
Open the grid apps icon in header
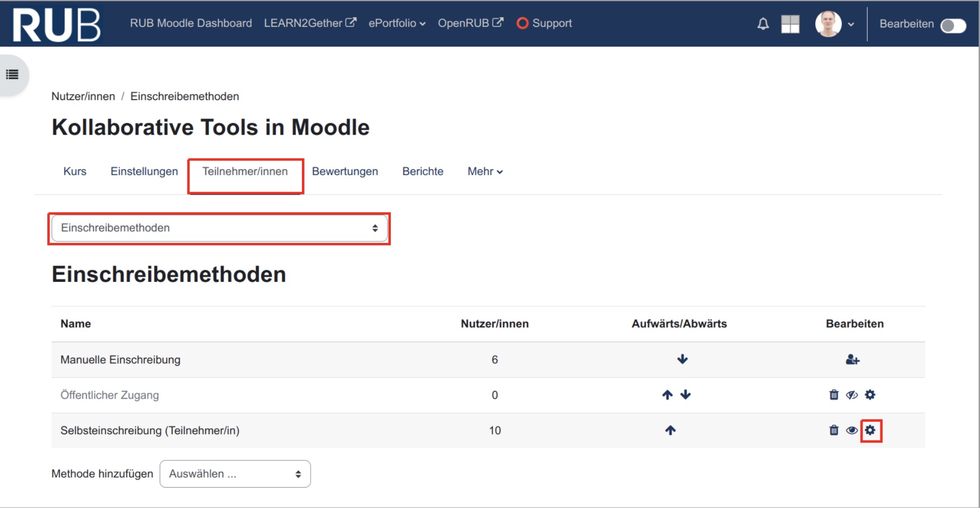pos(790,24)
